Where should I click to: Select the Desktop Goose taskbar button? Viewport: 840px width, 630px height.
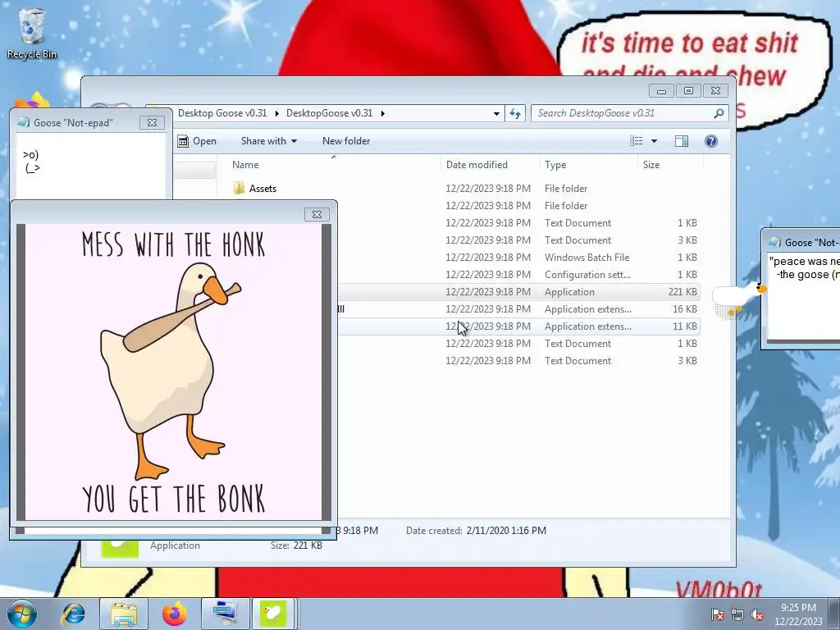point(273,614)
